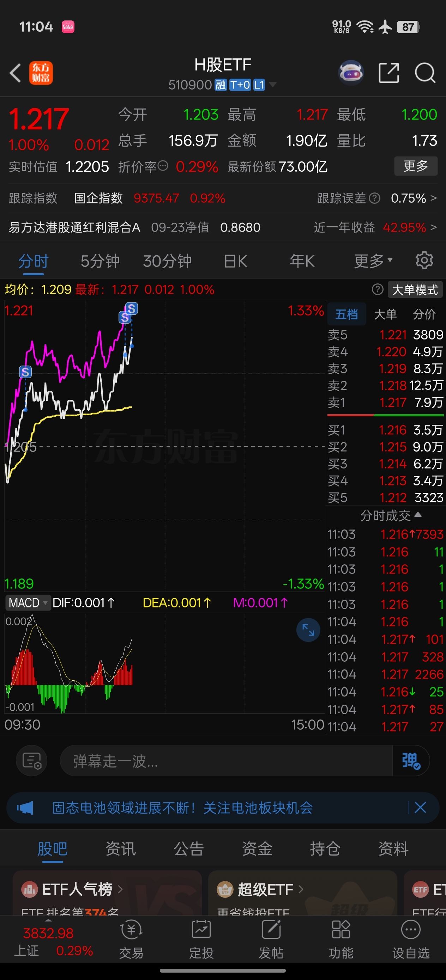The image size is (446, 980).
Task: Tap the T+0 badge
Action: [240, 85]
